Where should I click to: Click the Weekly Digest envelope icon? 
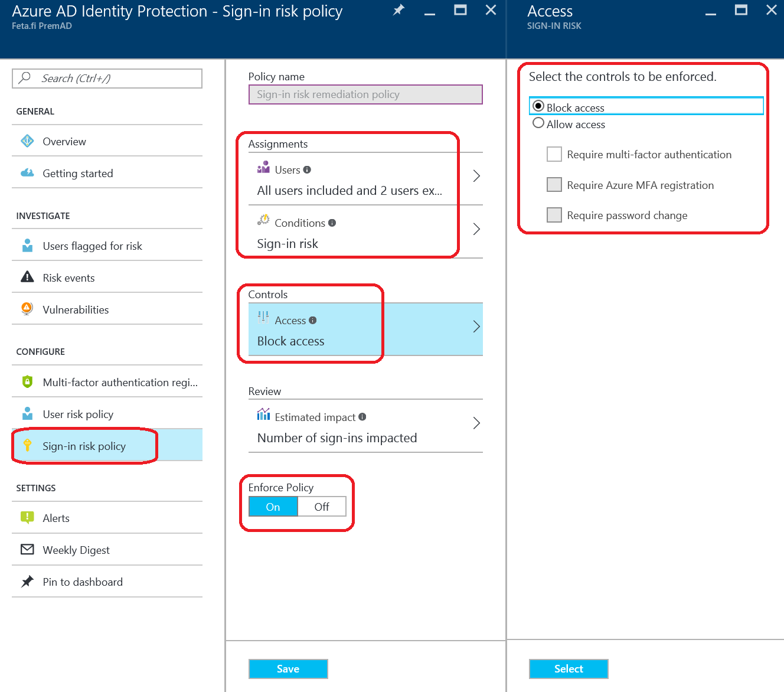point(27,550)
